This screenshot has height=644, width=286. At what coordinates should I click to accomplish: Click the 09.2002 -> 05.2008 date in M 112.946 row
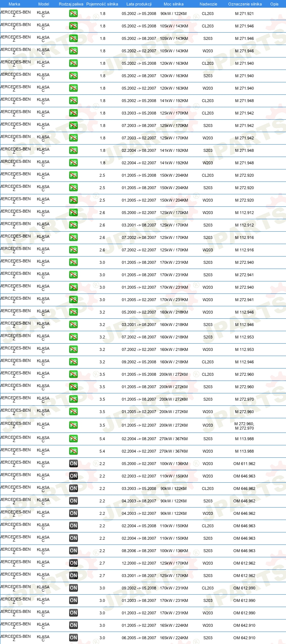(139, 362)
